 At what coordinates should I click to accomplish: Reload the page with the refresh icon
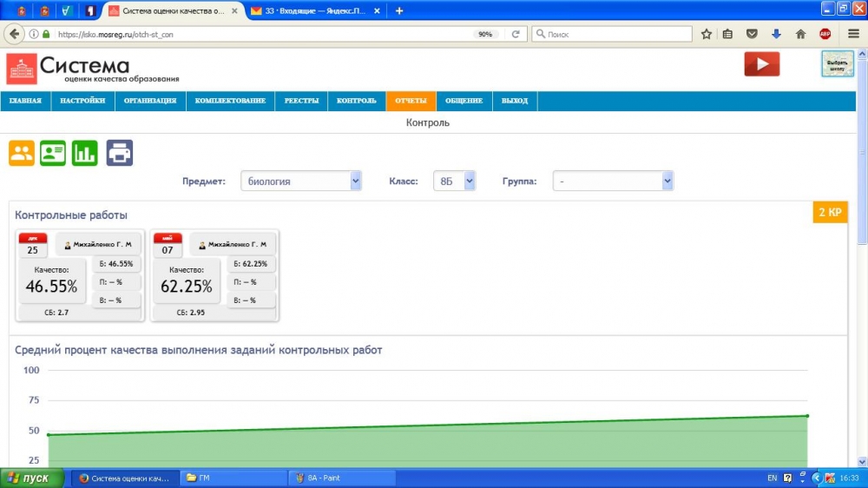[516, 34]
